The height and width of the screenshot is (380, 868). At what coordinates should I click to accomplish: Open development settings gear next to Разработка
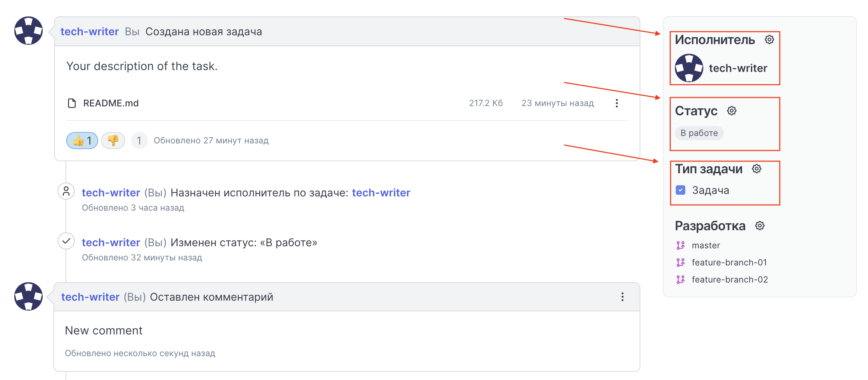pyautogui.click(x=759, y=226)
